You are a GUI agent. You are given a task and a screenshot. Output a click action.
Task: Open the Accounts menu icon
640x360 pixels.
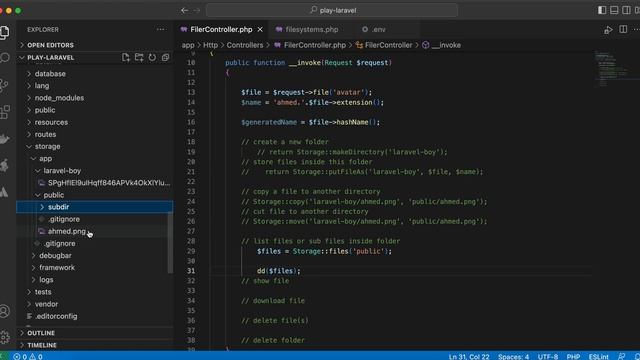click(5, 311)
